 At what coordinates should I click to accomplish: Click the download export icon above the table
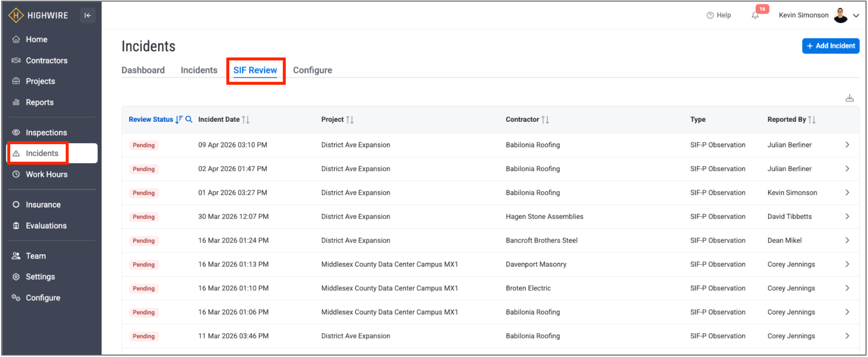pos(850,98)
